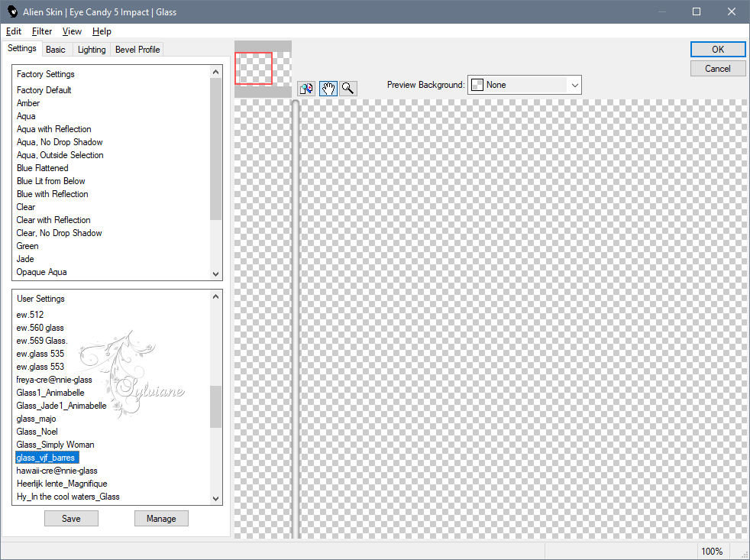The height and width of the screenshot is (560, 750).
Task: Select Blue Lit from Below preset
Action: (x=50, y=180)
